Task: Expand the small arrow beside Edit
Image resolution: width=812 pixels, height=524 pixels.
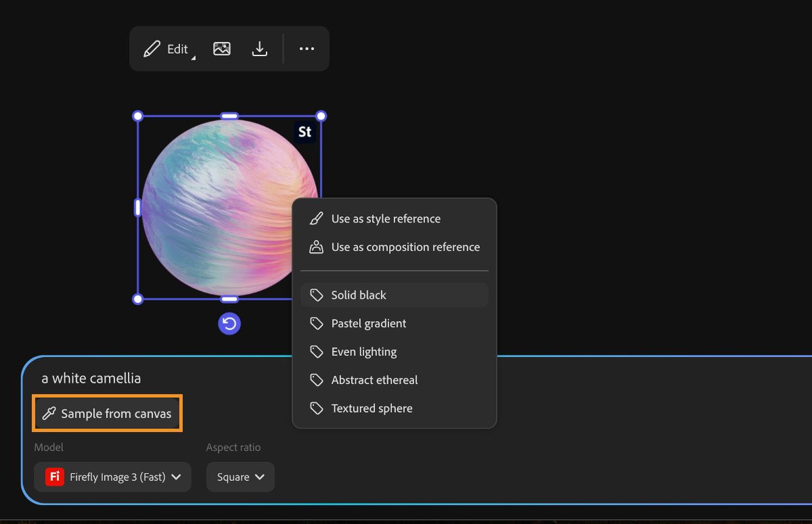Action: [x=194, y=58]
